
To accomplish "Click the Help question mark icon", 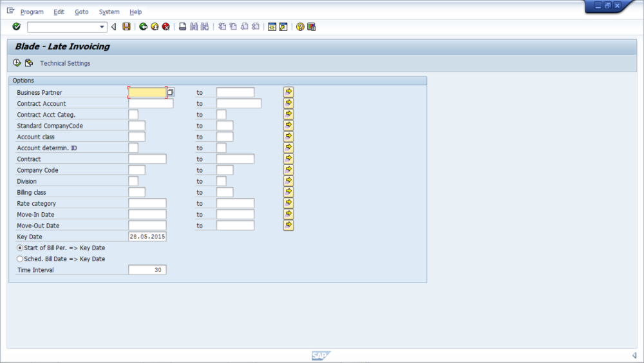I will click(300, 26).
